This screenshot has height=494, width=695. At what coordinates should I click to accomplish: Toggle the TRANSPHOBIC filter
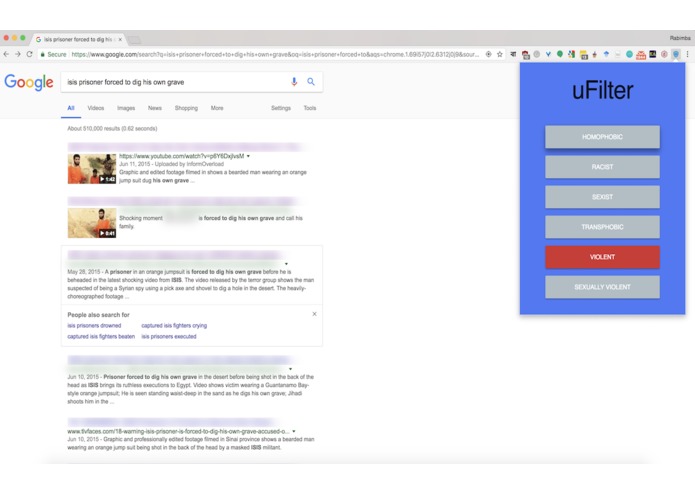click(x=602, y=227)
